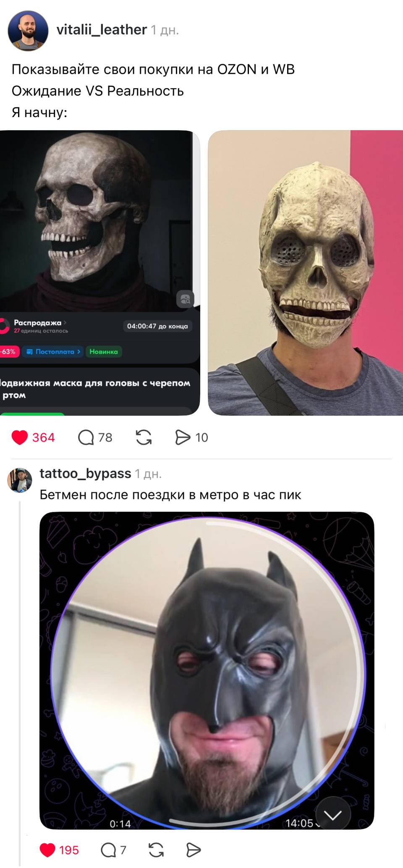This screenshot has height=868, width=403.
Task: Tap the down chevron on the video
Action: point(333,815)
